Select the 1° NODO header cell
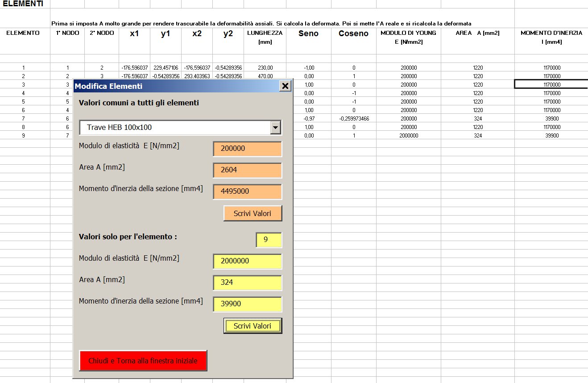 (x=67, y=42)
